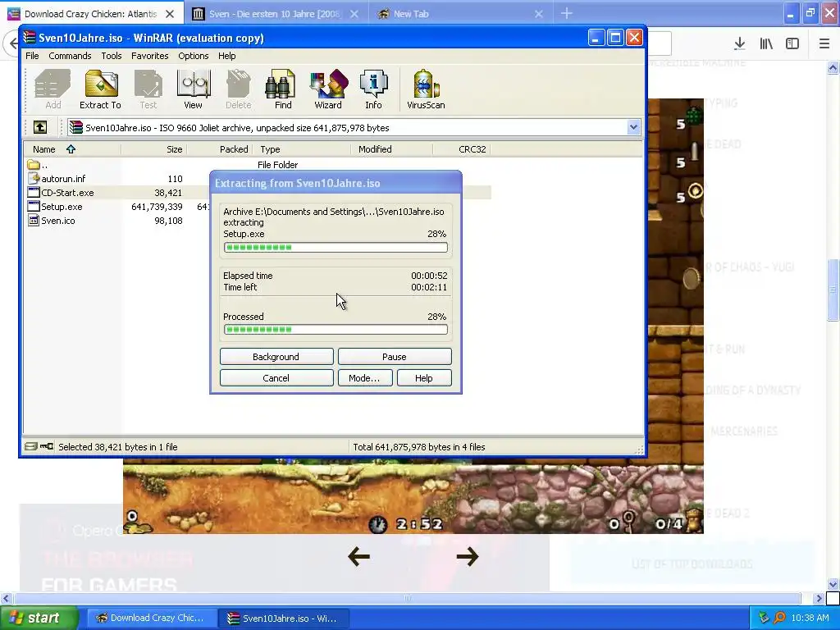Click the Find binoculars icon
Screen dimensions: 840x630
(x=283, y=89)
